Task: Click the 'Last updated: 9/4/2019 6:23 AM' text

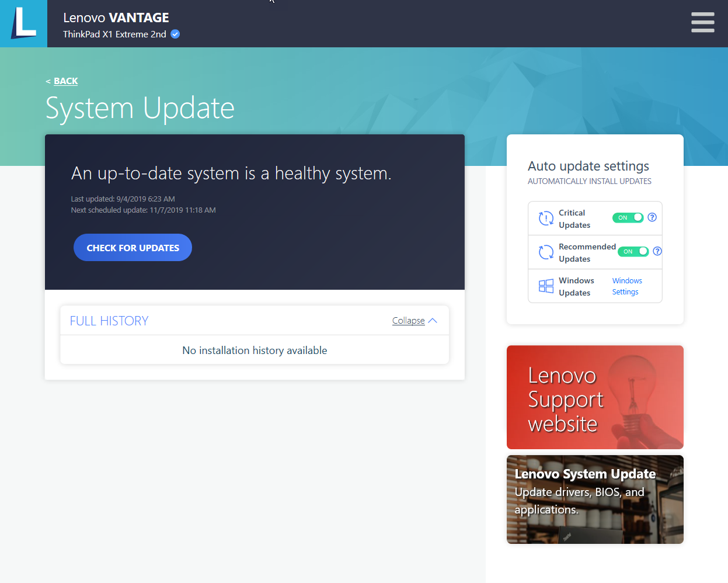Action: pos(123,199)
